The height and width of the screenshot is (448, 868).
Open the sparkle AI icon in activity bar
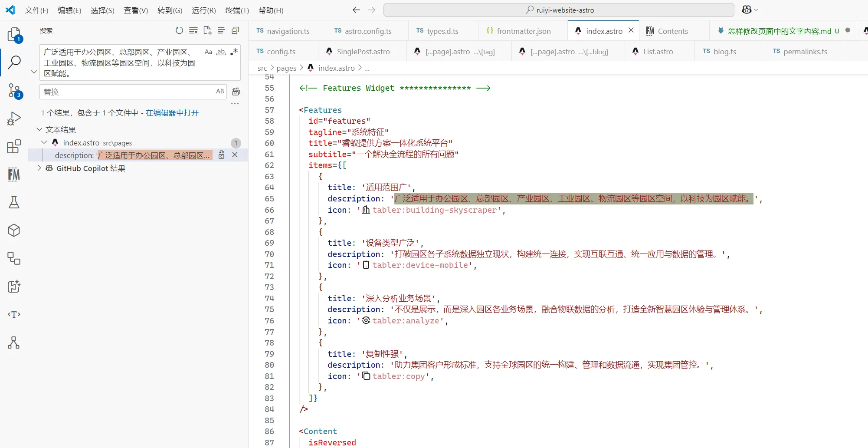click(x=14, y=287)
